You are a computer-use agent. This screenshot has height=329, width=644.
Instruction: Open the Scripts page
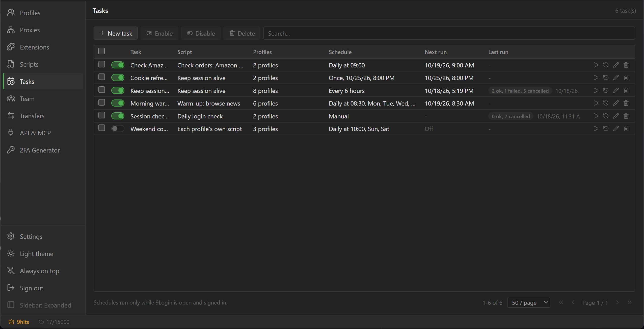pyautogui.click(x=43, y=64)
